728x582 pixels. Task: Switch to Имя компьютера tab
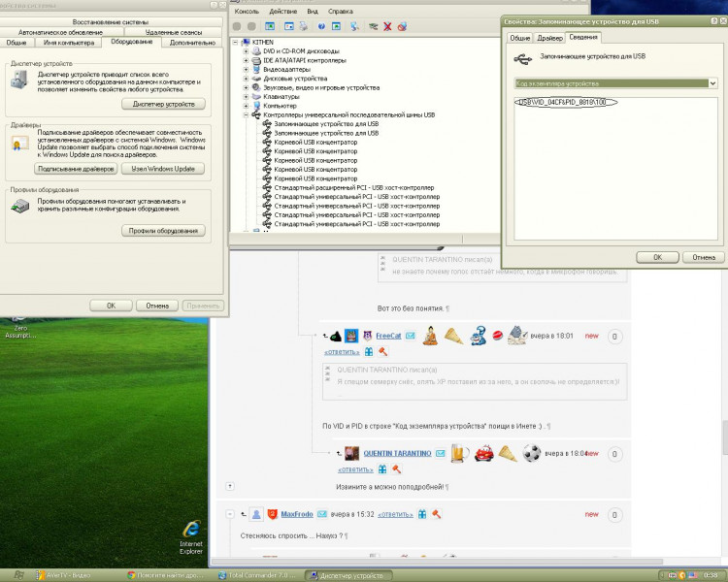point(69,43)
